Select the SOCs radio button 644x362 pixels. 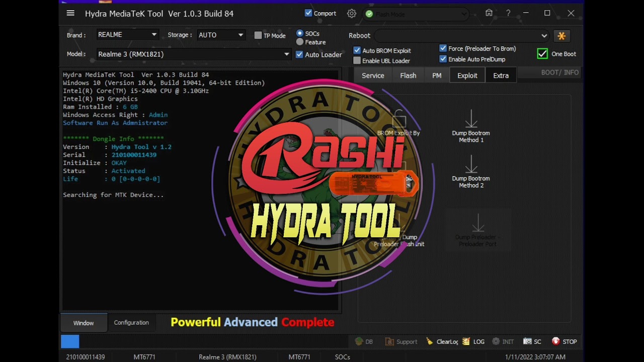pyautogui.click(x=300, y=33)
